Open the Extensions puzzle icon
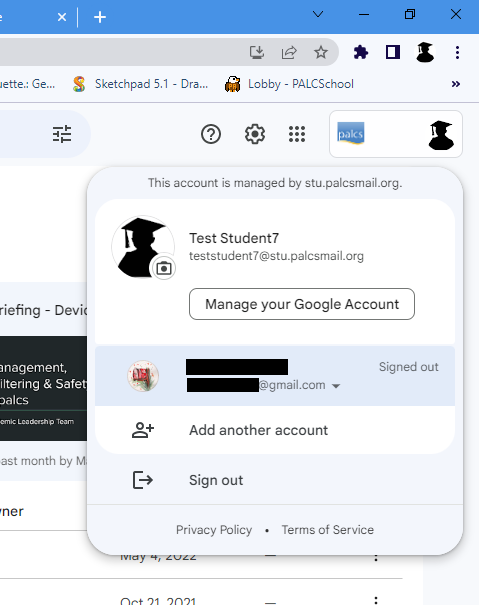479x605 pixels. coord(361,52)
